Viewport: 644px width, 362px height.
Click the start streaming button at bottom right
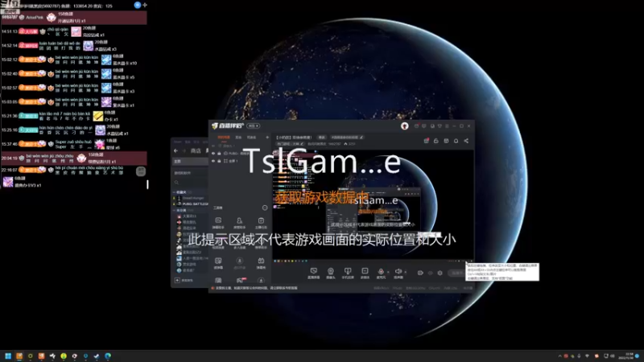click(x=458, y=273)
